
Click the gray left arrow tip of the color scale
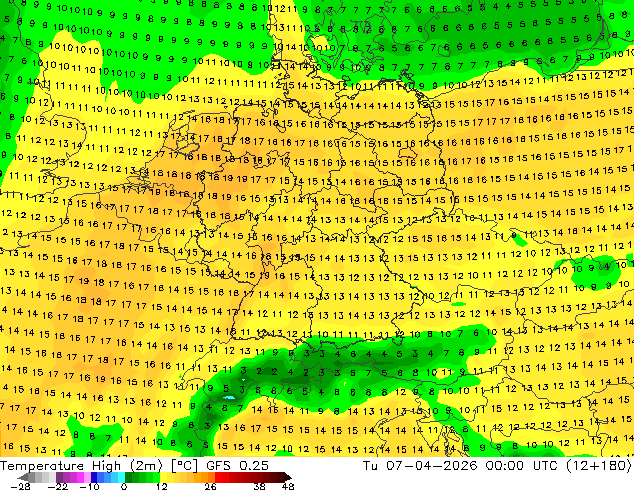tap(23, 477)
